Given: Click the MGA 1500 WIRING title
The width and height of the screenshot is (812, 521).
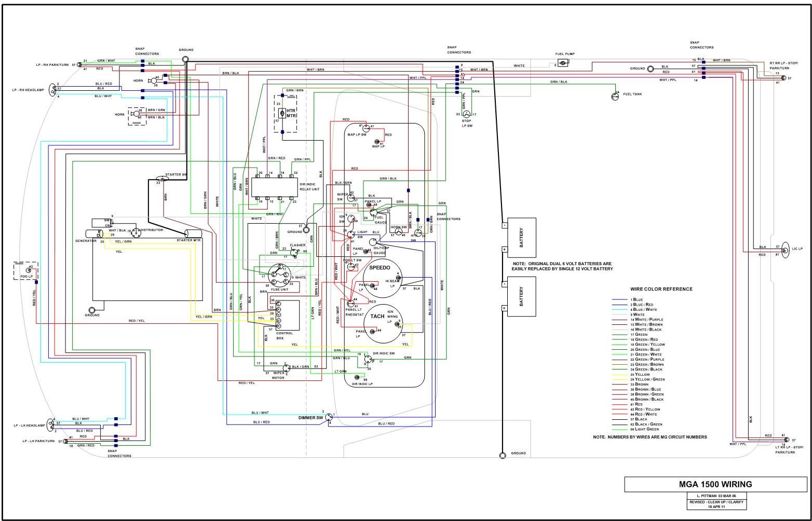Looking at the screenshot, I should point(715,484).
